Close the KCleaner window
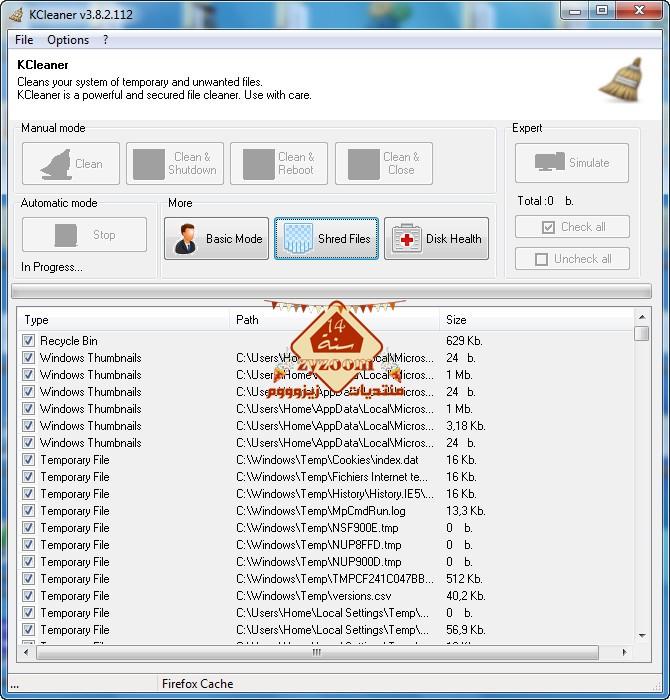This screenshot has height=700, width=670. point(639,10)
